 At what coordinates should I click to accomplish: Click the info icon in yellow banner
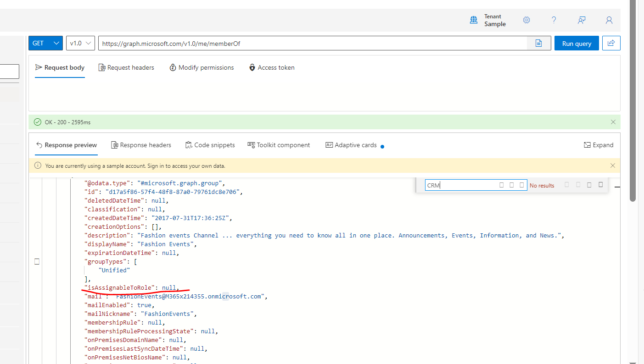[x=38, y=165]
